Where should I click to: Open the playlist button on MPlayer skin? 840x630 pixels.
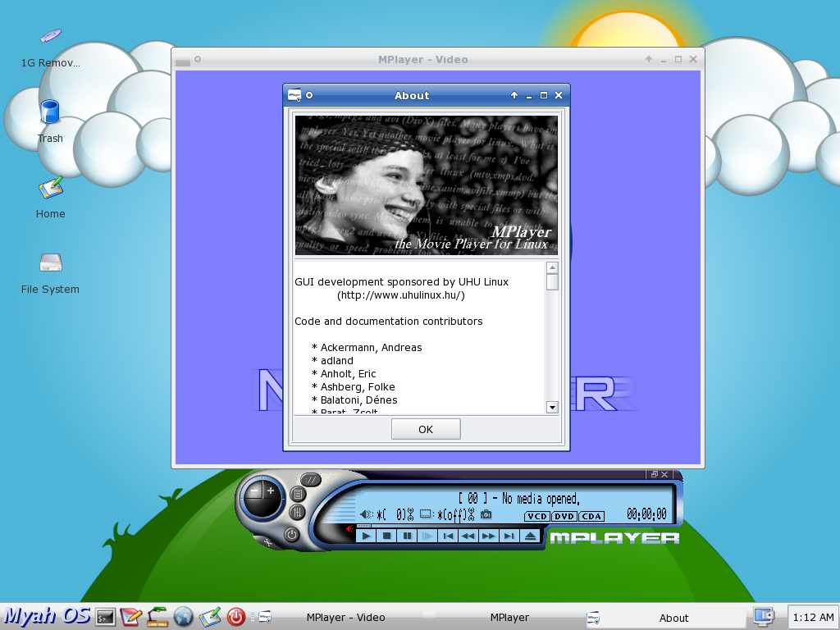[299, 494]
